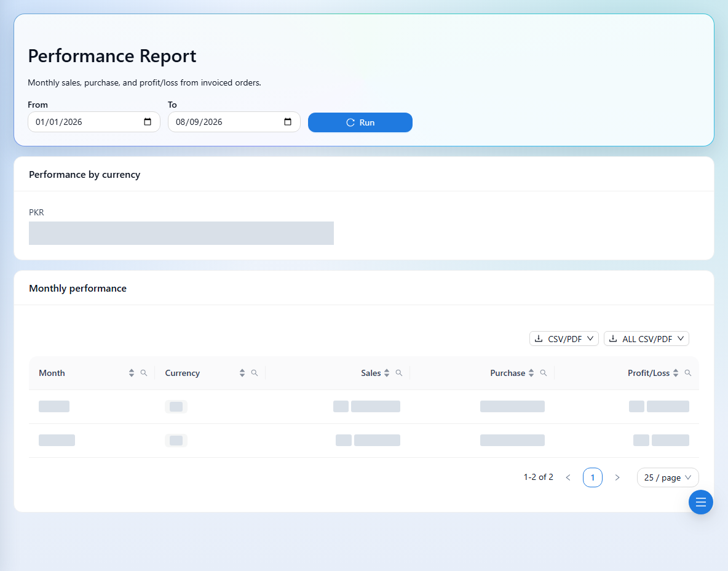
Task: Click the Run button
Action: pos(360,122)
